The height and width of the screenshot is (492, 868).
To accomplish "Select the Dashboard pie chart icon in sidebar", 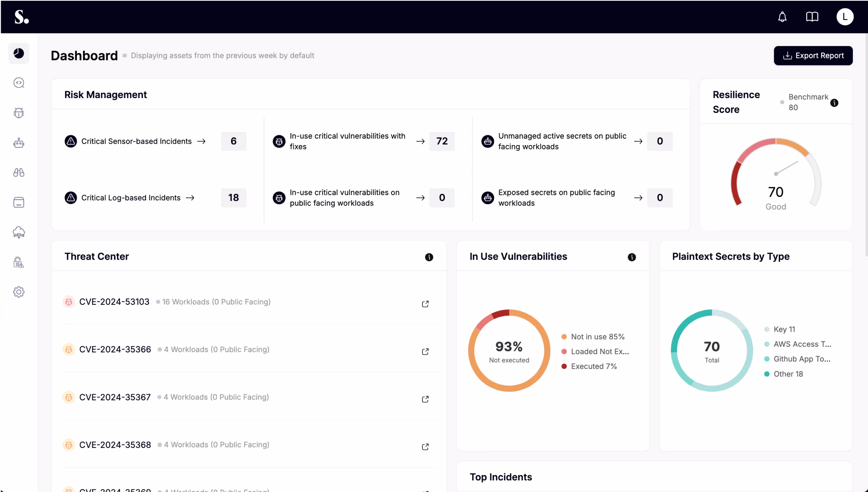I will (18, 53).
